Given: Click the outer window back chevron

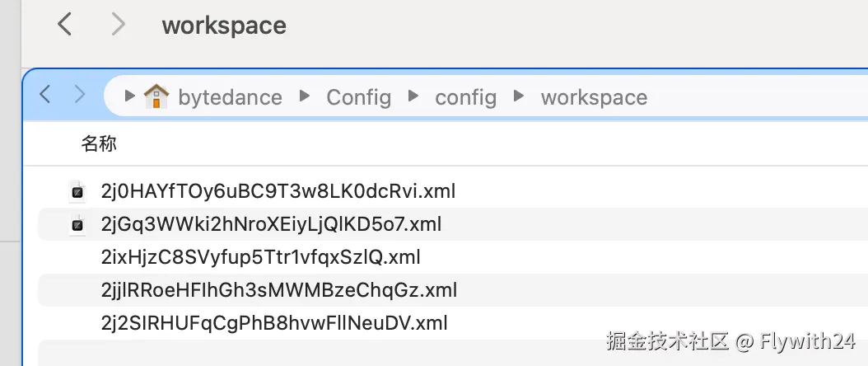Looking at the screenshot, I should click(64, 25).
